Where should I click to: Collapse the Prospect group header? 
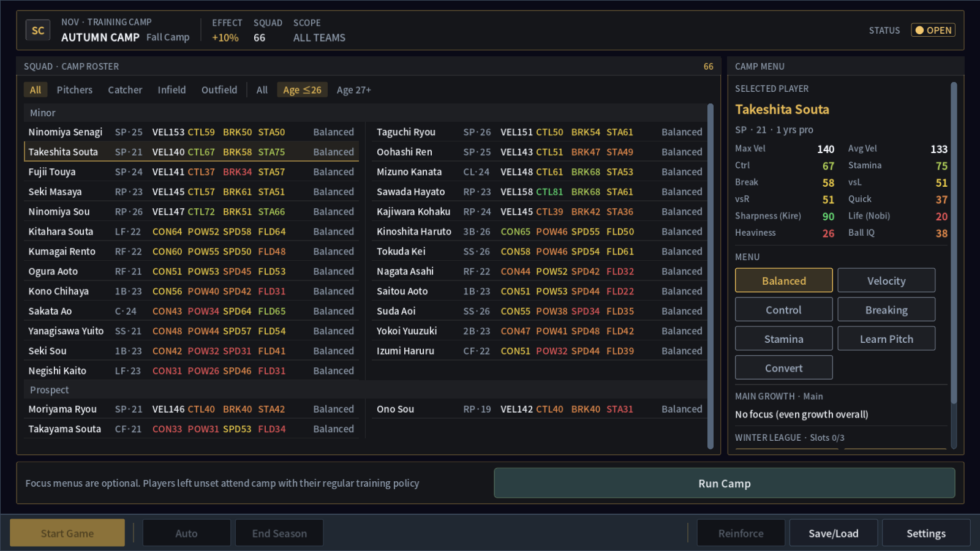(x=366, y=390)
